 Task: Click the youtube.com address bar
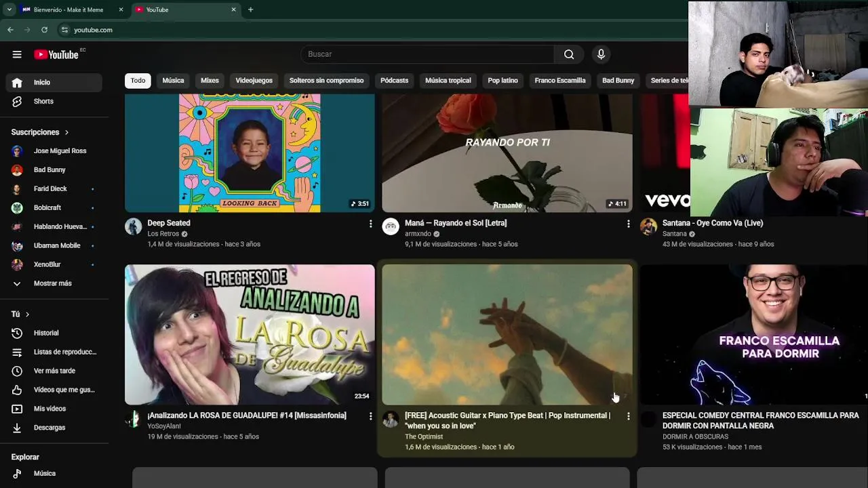[x=93, y=30]
